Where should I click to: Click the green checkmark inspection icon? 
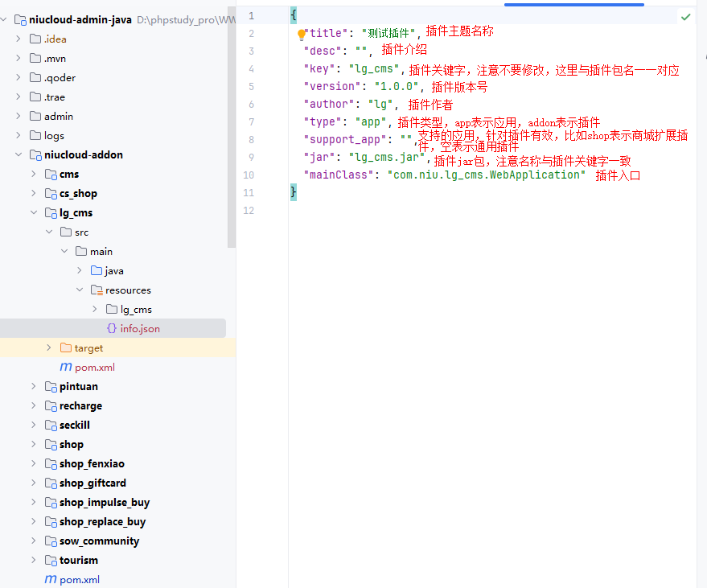click(685, 17)
